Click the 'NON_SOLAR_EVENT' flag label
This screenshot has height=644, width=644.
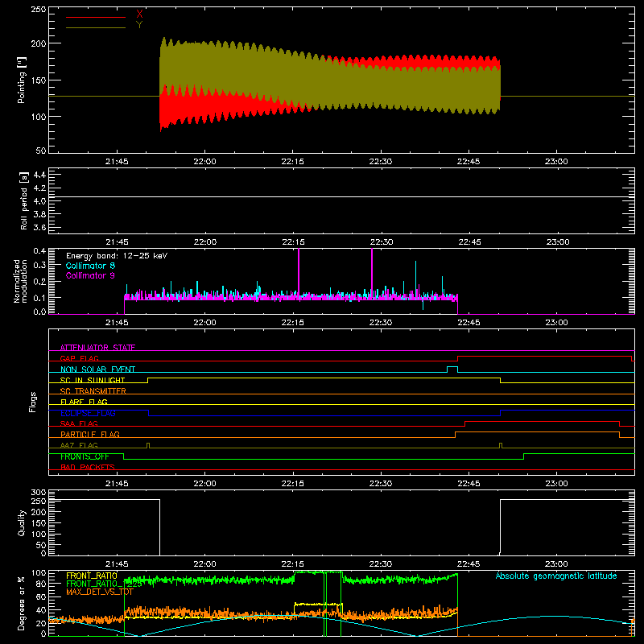[97, 369]
